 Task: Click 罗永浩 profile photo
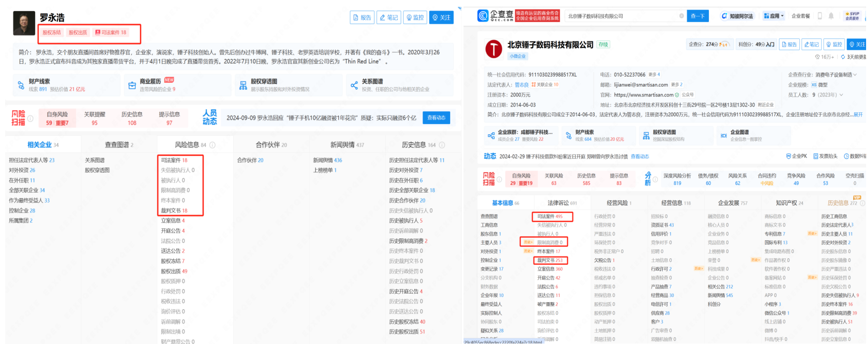(x=24, y=23)
